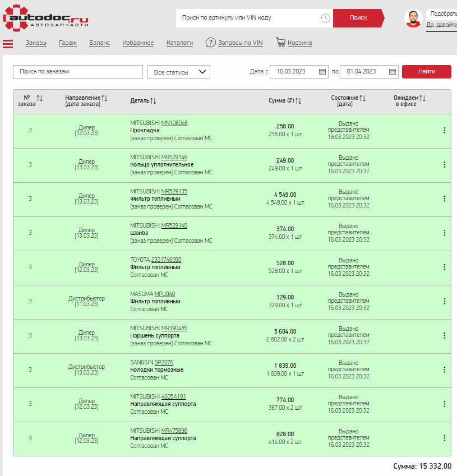Expand the Все статусы dropdown

179,72
